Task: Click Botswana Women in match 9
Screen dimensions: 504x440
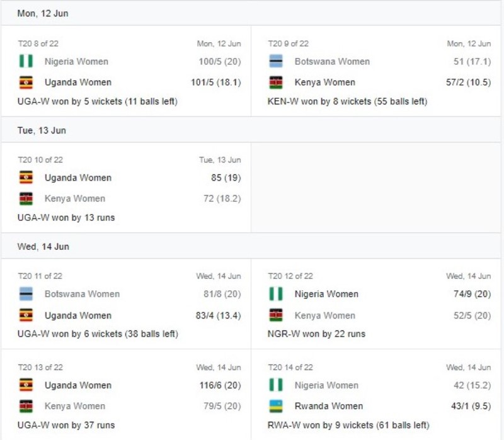Action: click(332, 61)
